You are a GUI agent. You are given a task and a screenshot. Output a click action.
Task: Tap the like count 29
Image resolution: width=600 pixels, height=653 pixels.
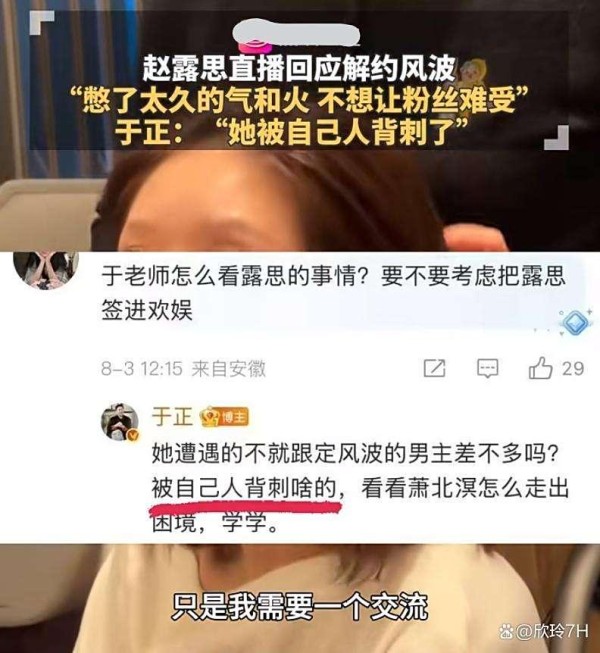tap(573, 369)
